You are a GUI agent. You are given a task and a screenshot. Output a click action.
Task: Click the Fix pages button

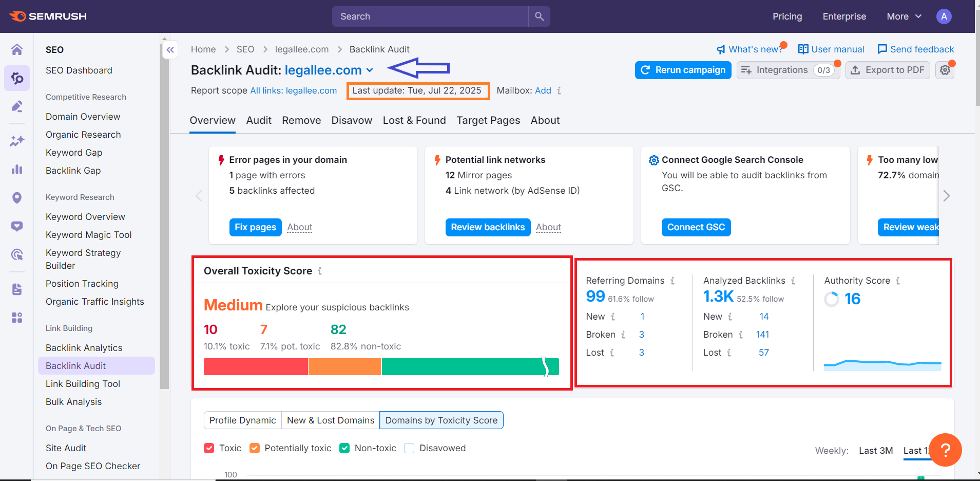(x=255, y=227)
